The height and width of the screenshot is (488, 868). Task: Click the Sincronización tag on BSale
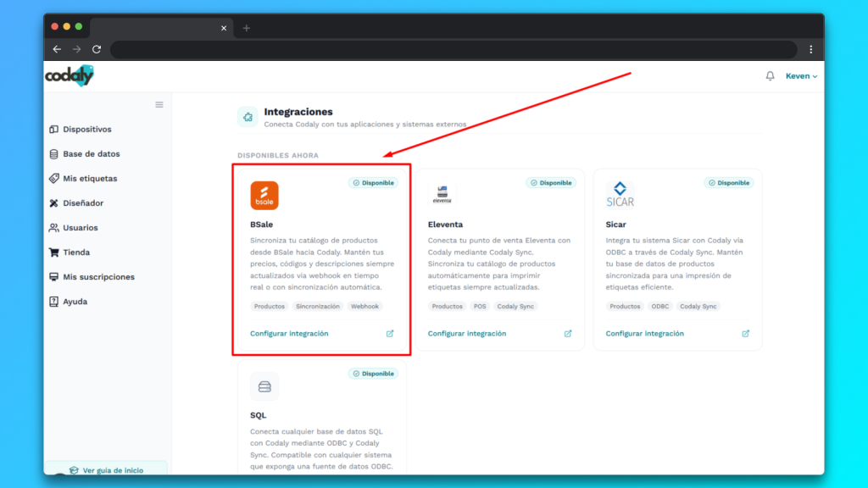click(318, 306)
